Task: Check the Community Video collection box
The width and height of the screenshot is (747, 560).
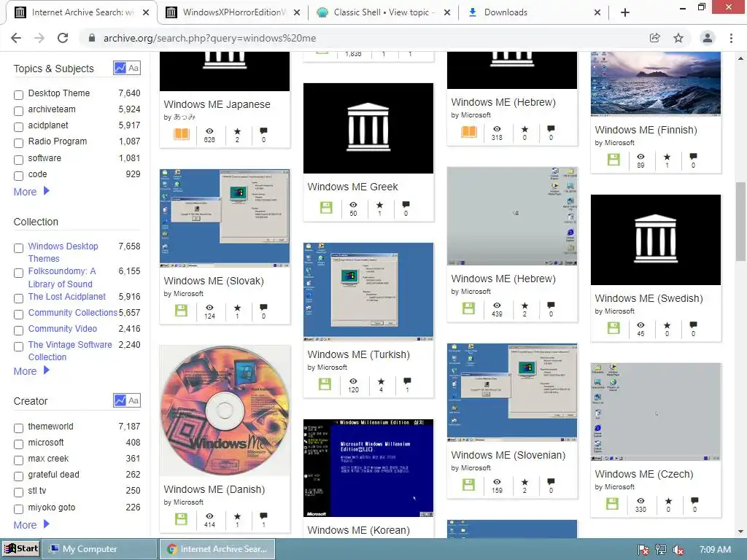Action: [18, 330]
